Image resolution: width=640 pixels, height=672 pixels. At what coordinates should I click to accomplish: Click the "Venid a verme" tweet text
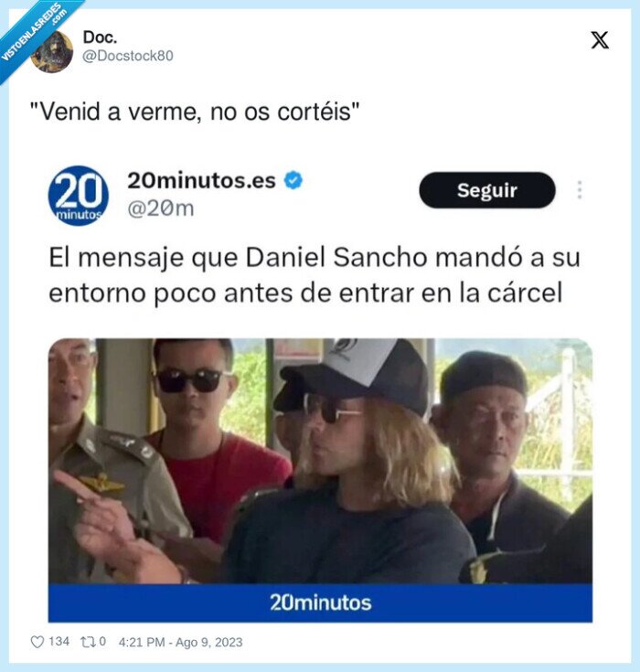[x=195, y=112]
